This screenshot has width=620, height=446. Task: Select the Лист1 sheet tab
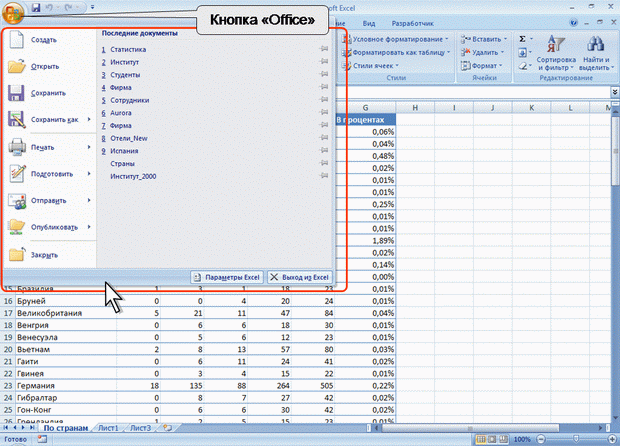[107, 428]
